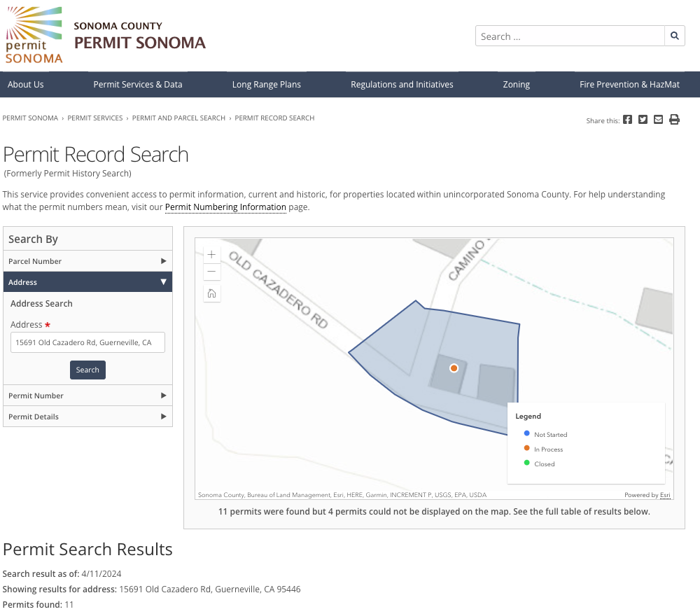700x614 pixels.
Task: Expand the Permit Details search section
Action: tap(87, 417)
